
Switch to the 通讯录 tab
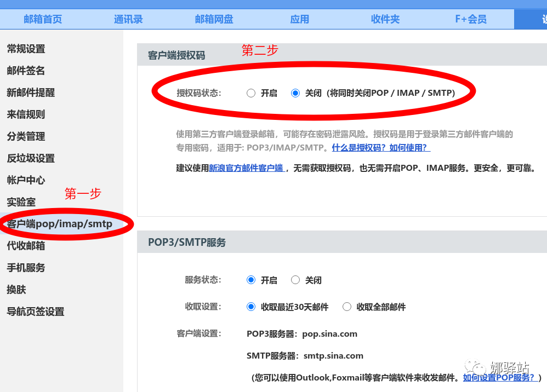[x=128, y=19]
